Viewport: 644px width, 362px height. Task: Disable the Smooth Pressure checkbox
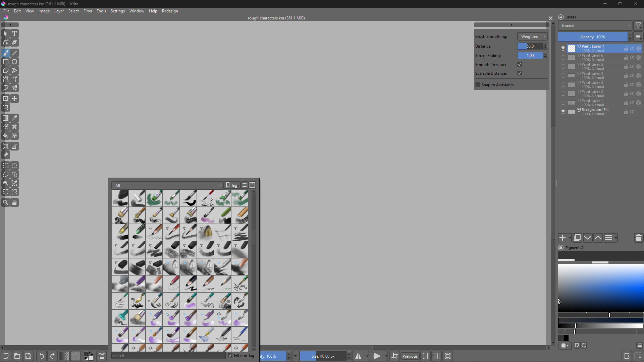pyautogui.click(x=520, y=65)
